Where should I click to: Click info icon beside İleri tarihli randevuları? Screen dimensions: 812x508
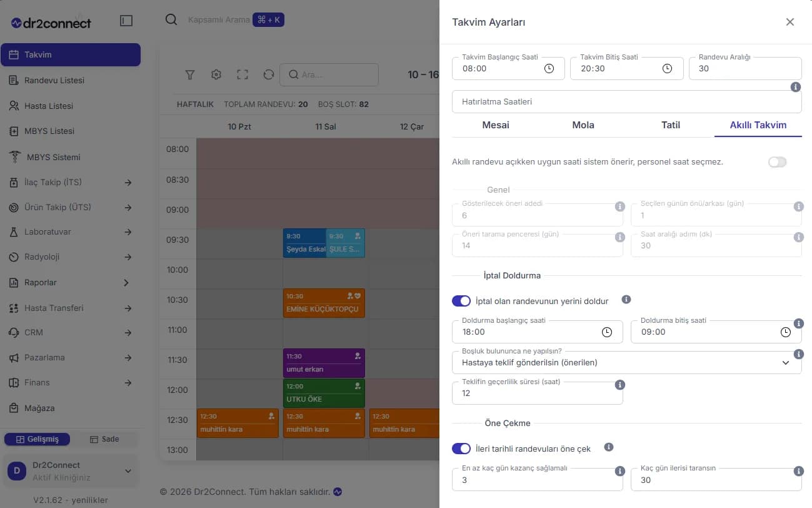[x=609, y=448]
